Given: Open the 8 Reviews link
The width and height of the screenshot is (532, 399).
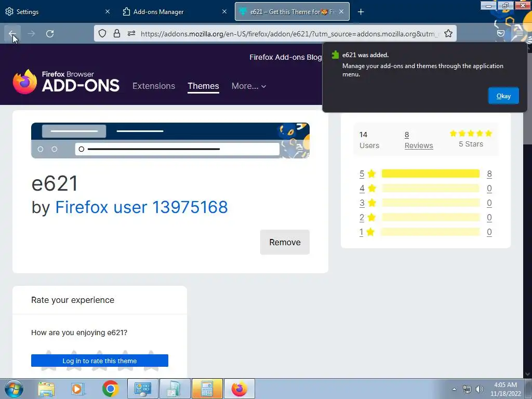Looking at the screenshot, I should tap(419, 140).
